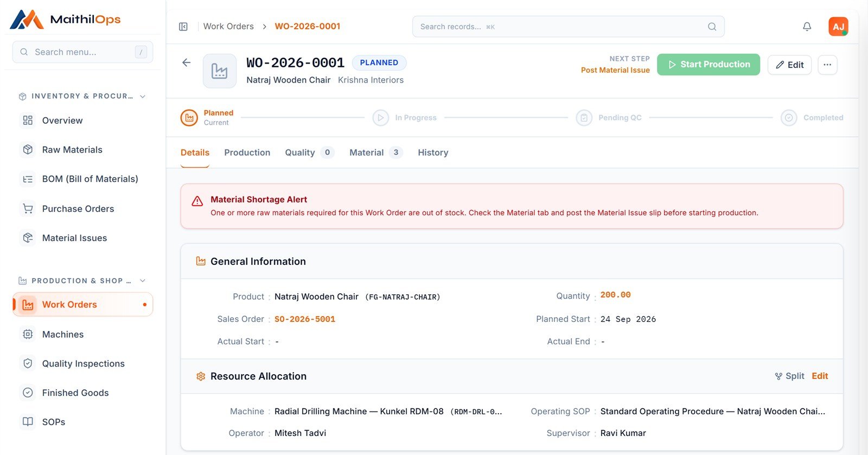This screenshot has height=455, width=868.
Task: Click Radial Drilling Machine value
Action: click(x=388, y=412)
